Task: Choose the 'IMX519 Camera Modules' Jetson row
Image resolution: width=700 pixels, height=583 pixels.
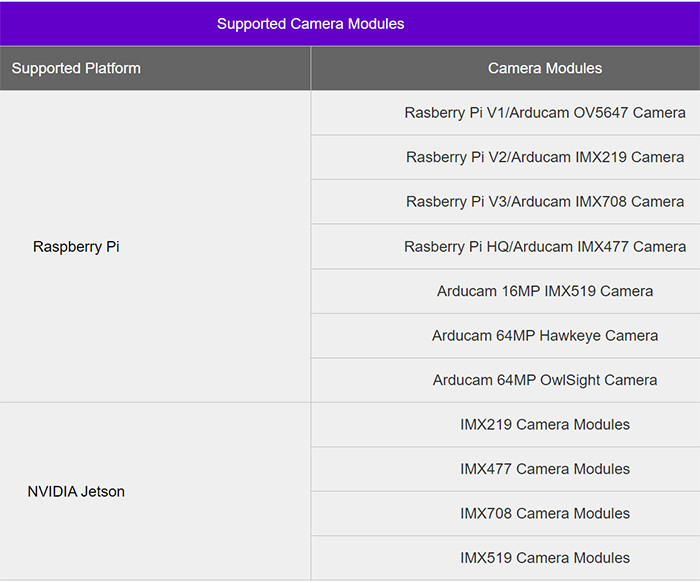Action: click(x=545, y=558)
